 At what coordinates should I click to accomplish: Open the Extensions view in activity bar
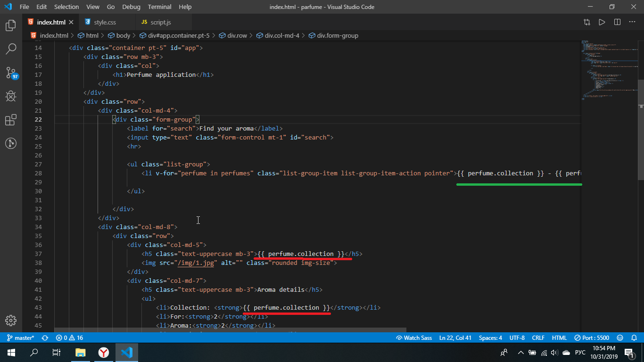[x=11, y=120]
